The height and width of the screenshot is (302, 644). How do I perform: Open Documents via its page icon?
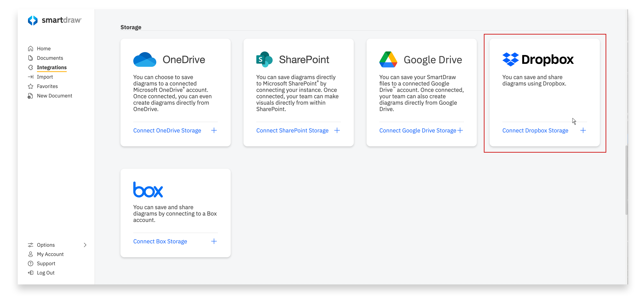(31, 58)
